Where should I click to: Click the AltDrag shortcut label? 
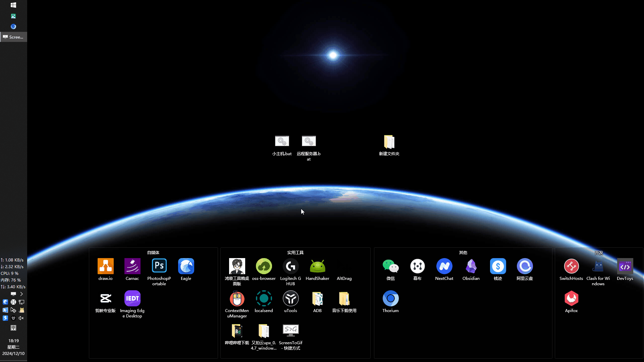point(344,278)
